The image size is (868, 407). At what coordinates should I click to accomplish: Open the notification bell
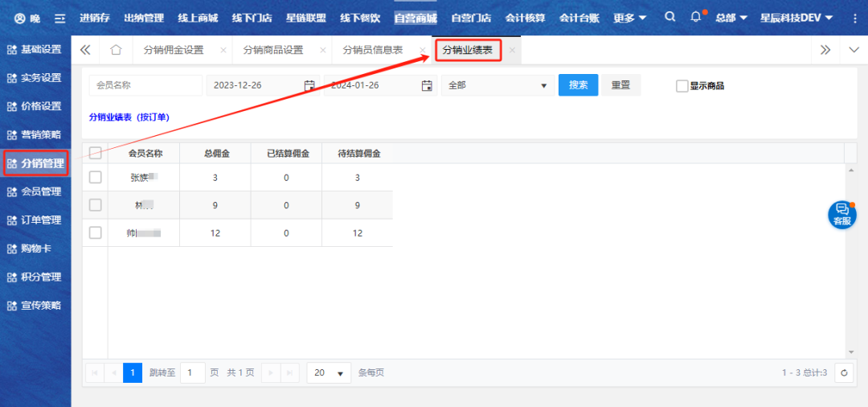pos(696,17)
